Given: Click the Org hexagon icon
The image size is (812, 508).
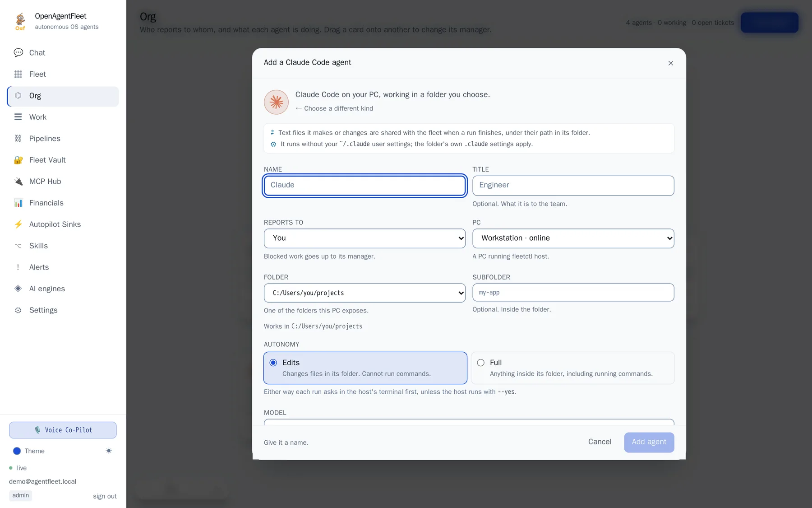Looking at the screenshot, I should pyautogui.click(x=18, y=96).
